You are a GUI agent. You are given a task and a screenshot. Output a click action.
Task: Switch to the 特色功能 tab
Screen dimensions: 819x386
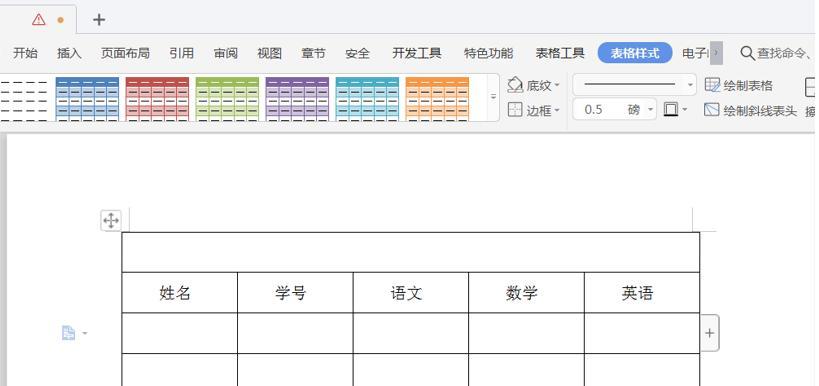pos(488,53)
